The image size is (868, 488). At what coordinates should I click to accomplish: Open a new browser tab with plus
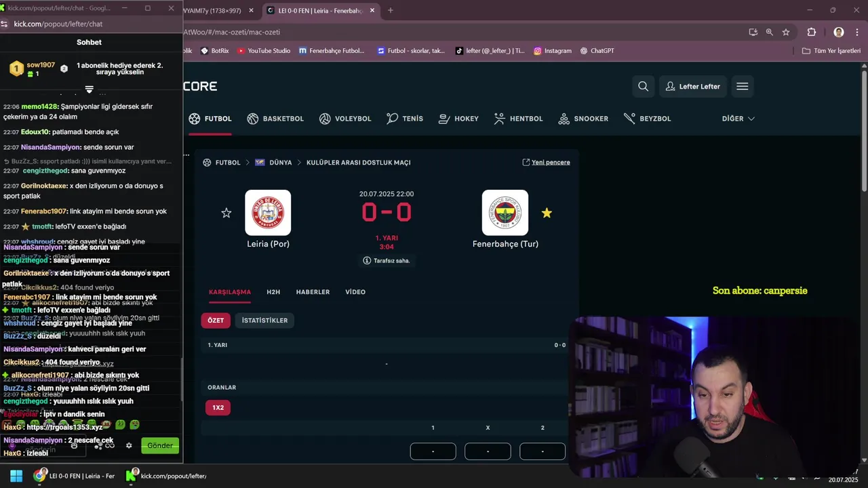(x=390, y=10)
